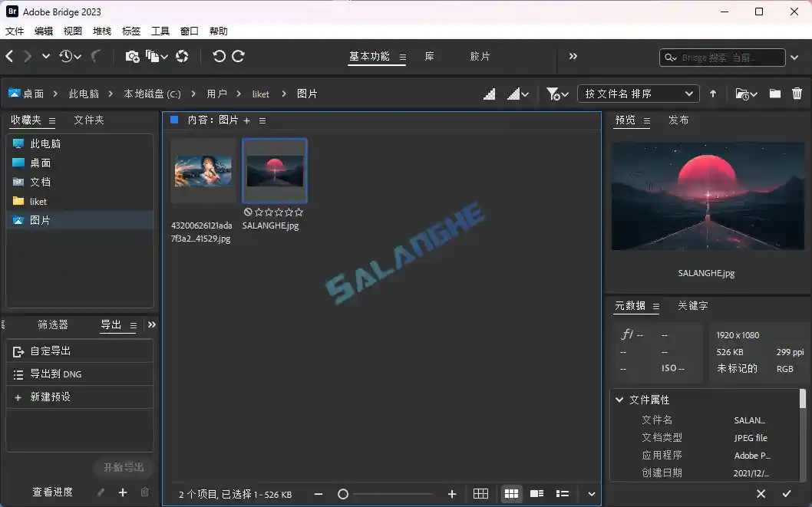Expand the recent files clock dropdown
This screenshot has width=812, height=507.
point(68,56)
